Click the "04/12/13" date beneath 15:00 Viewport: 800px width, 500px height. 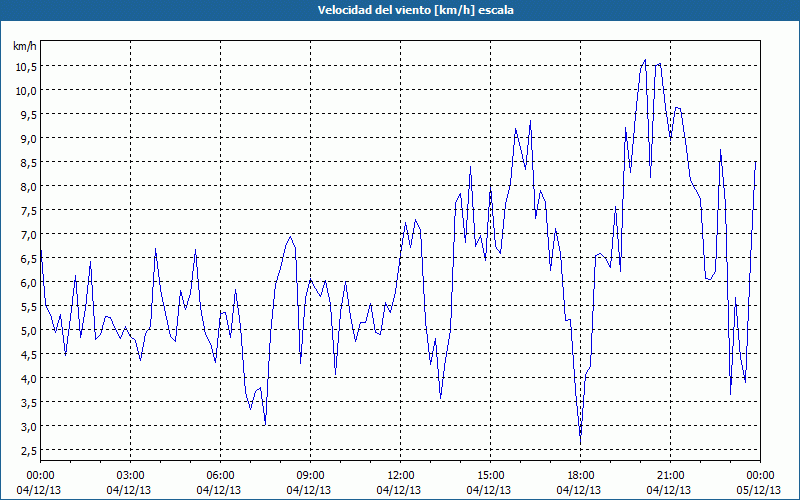pos(490,490)
